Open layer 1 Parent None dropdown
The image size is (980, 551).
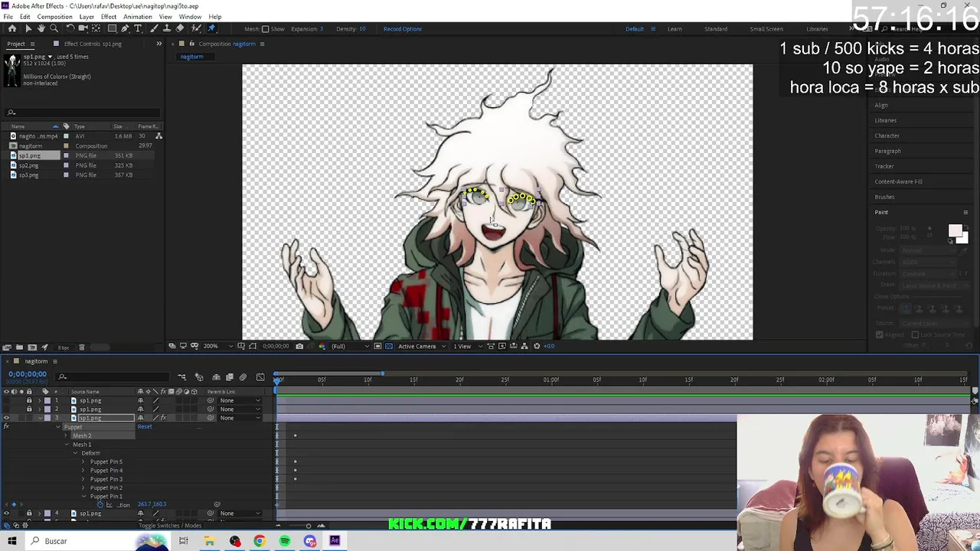point(240,400)
